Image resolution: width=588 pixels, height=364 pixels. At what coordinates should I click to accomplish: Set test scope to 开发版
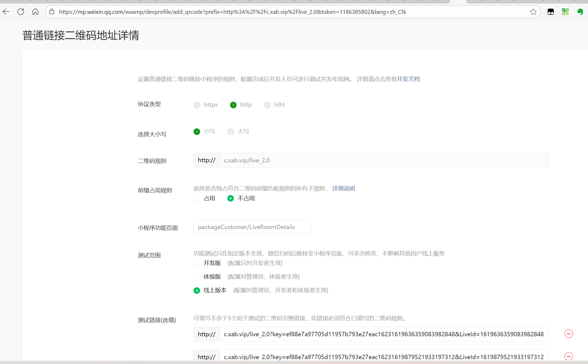[x=197, y=263]
